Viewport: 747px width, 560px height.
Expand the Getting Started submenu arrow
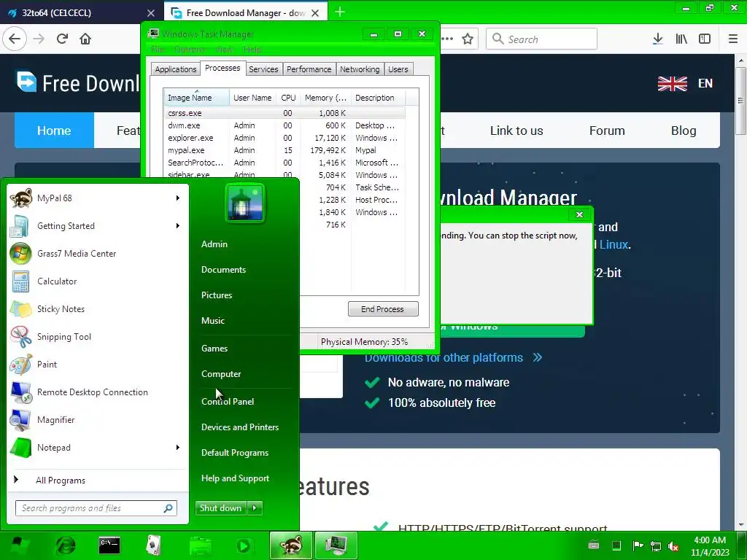coord(178,226)
